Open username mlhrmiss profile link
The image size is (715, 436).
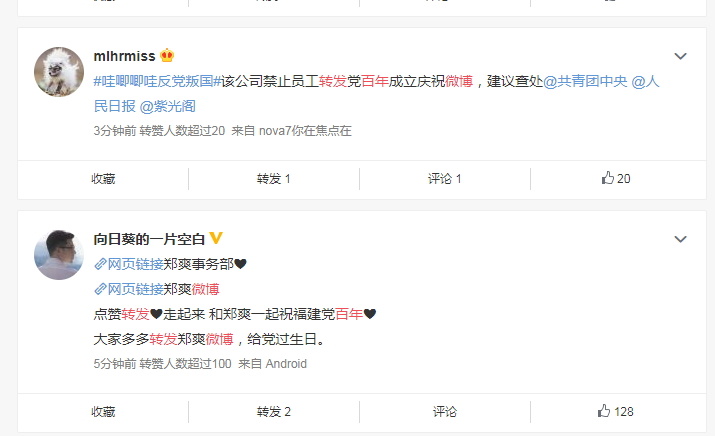(x=124, y=56)
